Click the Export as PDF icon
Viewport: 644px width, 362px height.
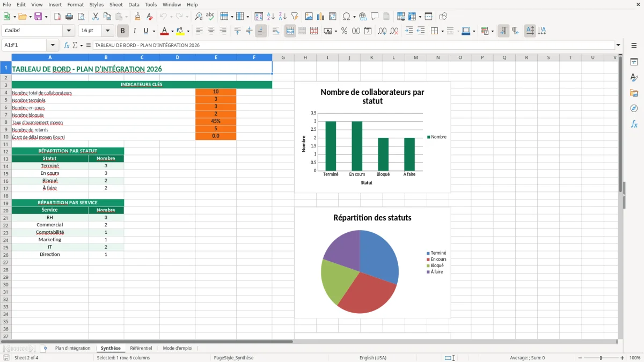[x=57, y=17]
